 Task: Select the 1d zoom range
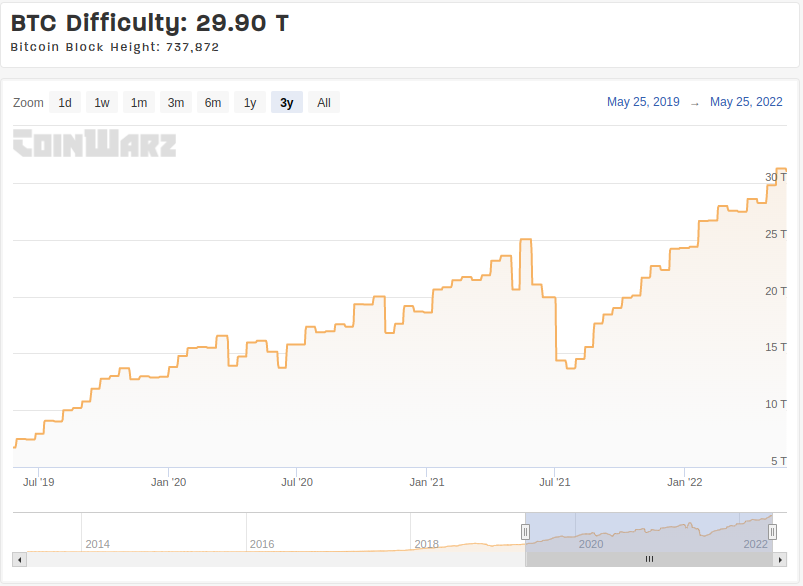pyautogui.click(x=65, y=102)
